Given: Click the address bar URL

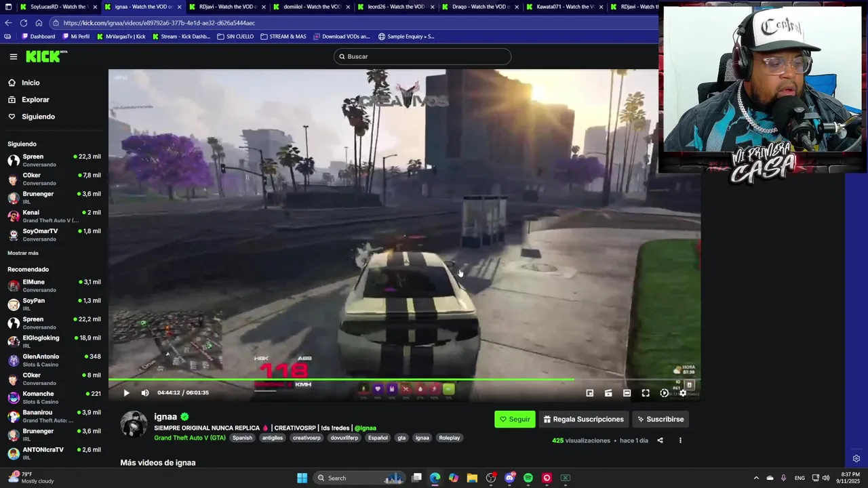Looking at the screenshot, I should pyautogui.click(x=159, y=23).
